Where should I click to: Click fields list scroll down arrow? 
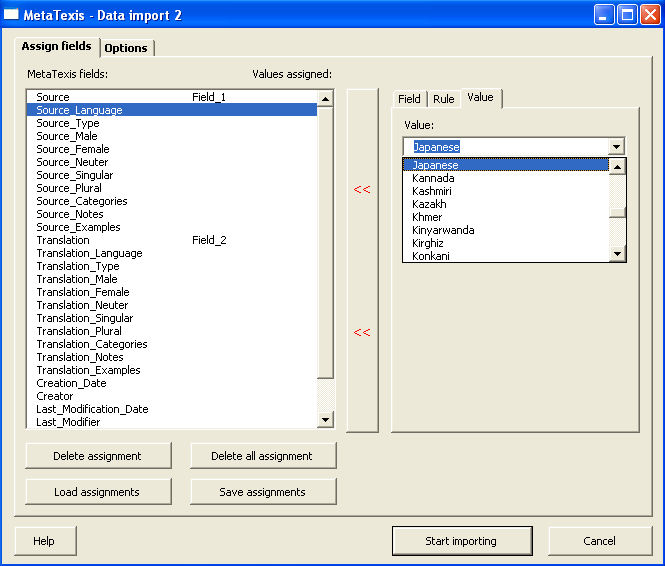(325, 420)
